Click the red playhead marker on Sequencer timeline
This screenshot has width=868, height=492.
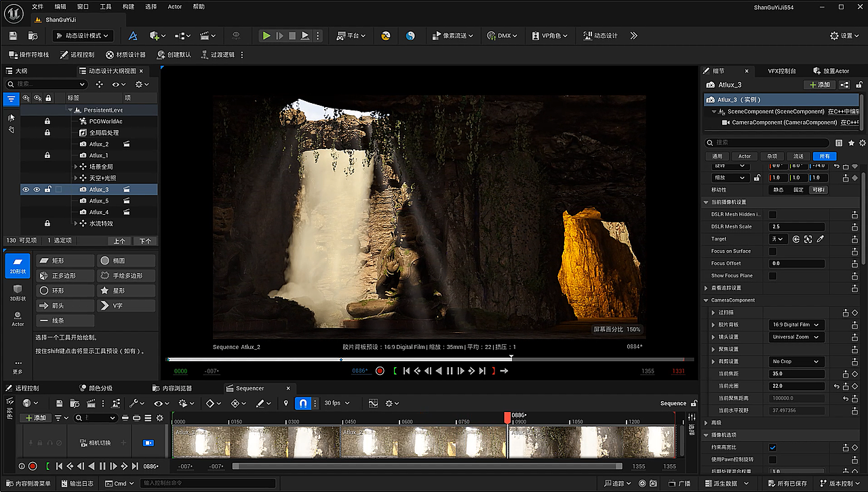tap(507, 417)
